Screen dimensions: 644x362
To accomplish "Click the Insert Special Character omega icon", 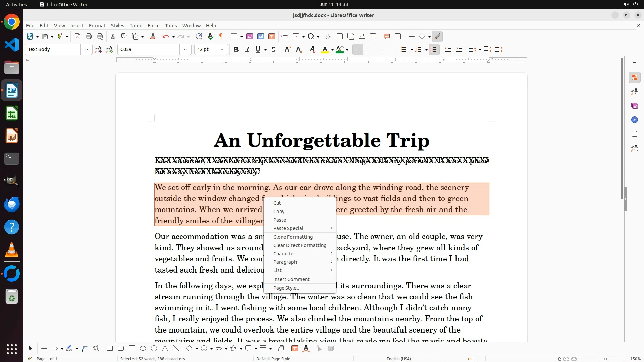I will [x=311, y=37].
